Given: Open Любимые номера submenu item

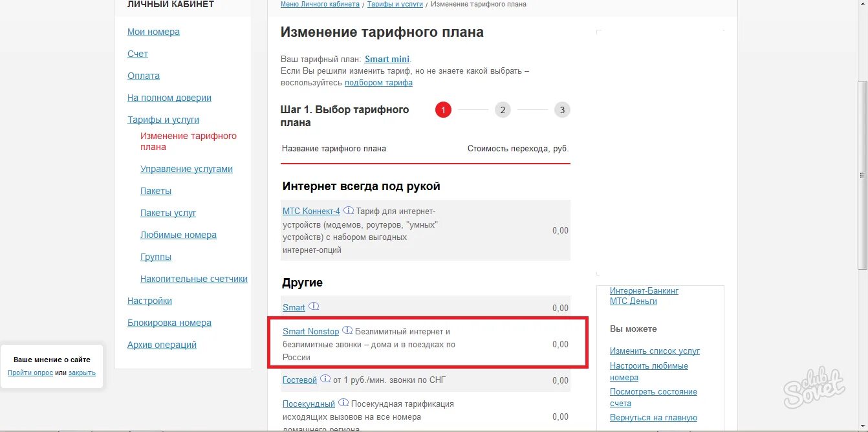Looking at the screenshot, I should click(x=179, y=235).
